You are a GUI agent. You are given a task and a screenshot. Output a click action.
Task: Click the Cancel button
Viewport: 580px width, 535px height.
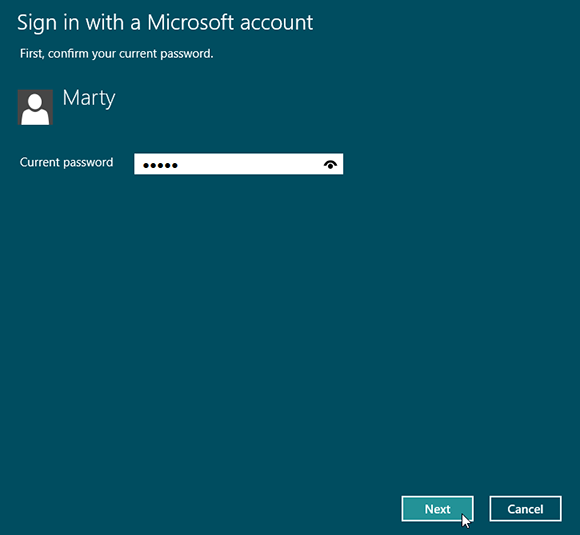(x=525, y=509)
